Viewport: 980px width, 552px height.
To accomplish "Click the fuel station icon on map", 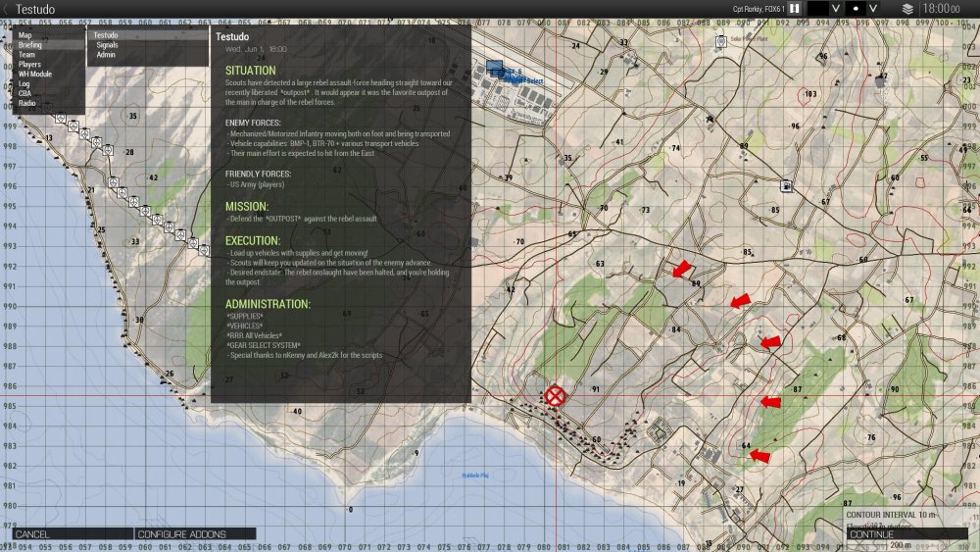I will coord(785,185).
